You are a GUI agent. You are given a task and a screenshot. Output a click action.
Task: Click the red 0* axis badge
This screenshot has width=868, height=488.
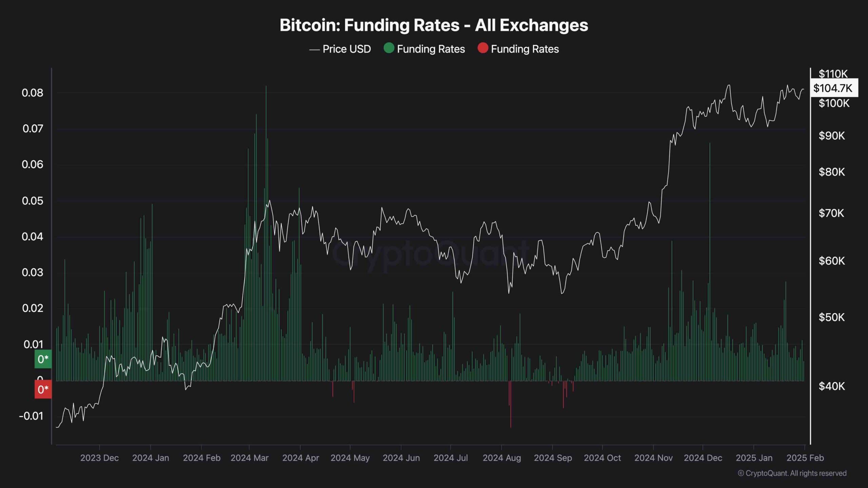[43, 389]
